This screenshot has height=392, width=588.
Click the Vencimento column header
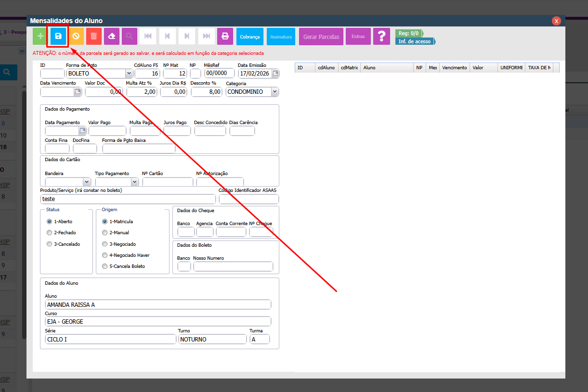pos(454,68)
